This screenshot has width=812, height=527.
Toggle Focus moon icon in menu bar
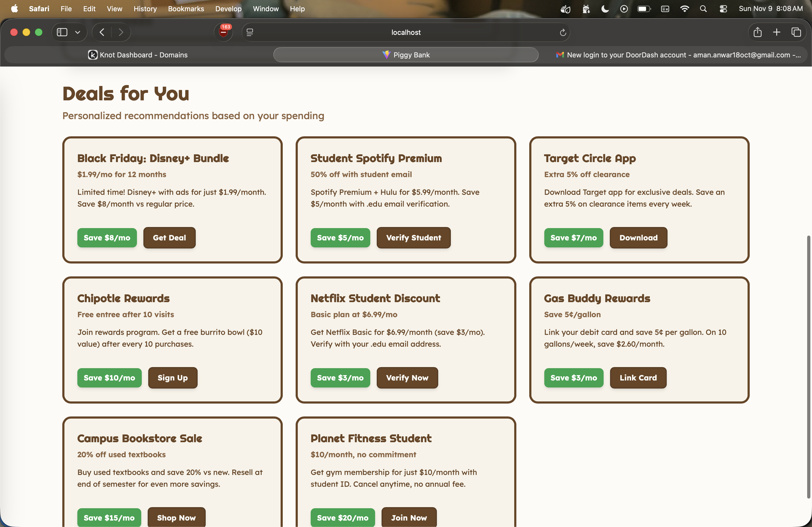coord(605,9)
